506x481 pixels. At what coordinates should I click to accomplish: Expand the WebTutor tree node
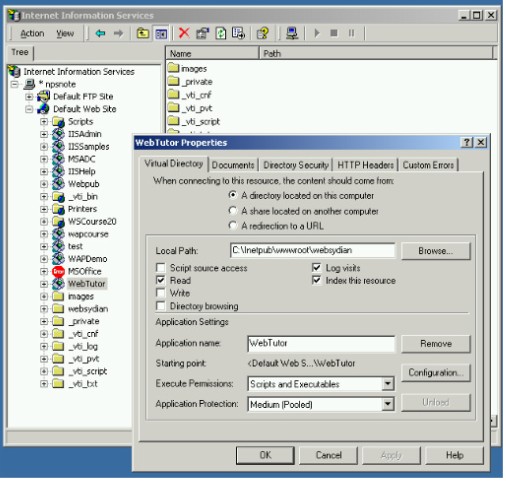pyautogui.click(x=44, y=284)
